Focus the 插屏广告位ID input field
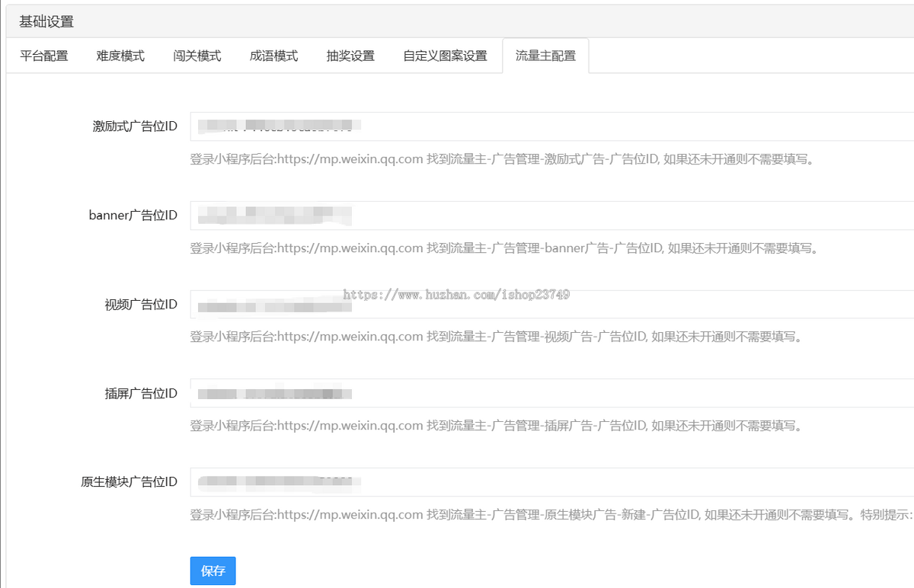 551,394
